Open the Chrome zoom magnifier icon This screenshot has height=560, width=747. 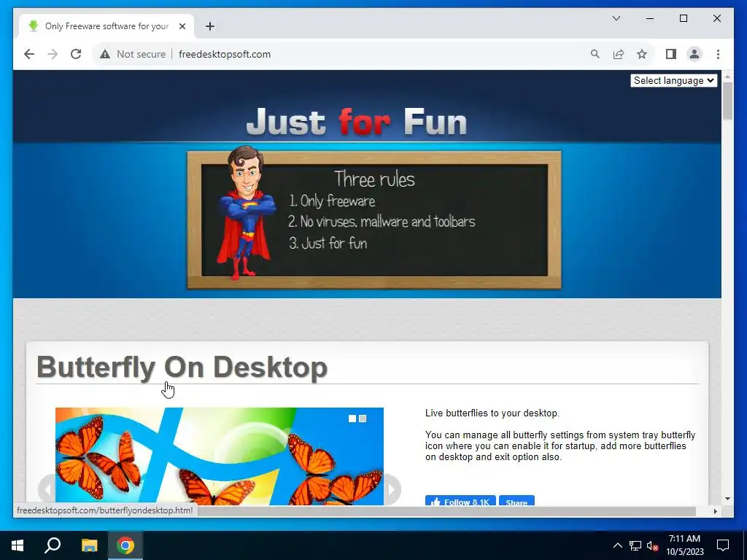click(595, 54)
